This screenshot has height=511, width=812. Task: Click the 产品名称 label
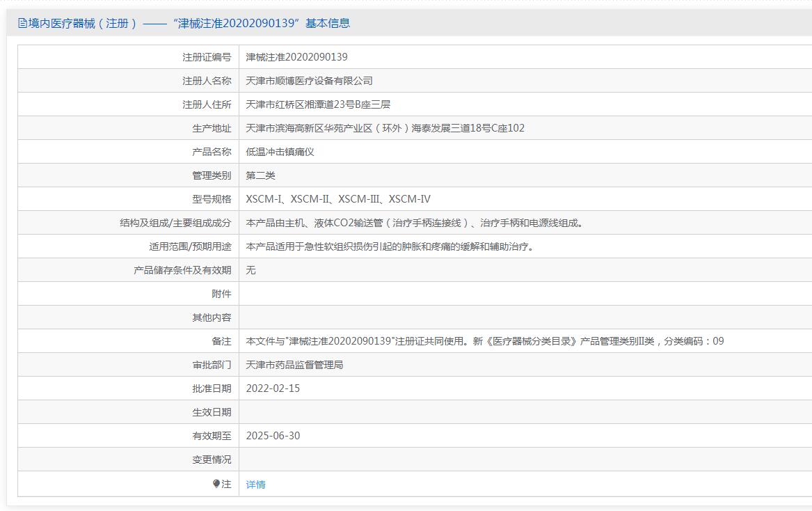(x=212, y=152)
